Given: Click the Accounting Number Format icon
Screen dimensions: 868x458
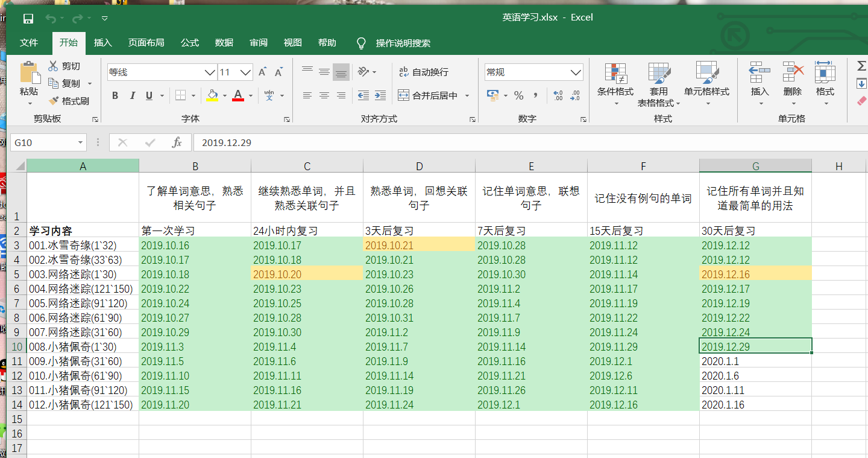Looking at the screenshot, I should click(492, 95).
